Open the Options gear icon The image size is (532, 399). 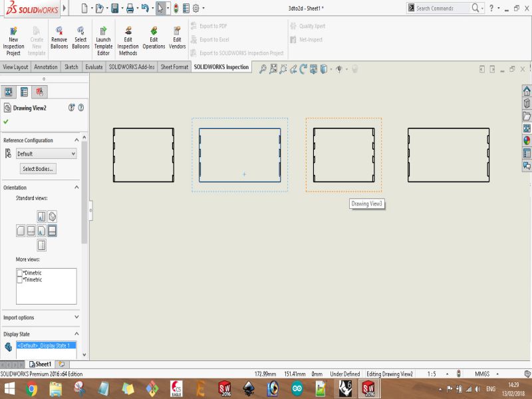196,8
